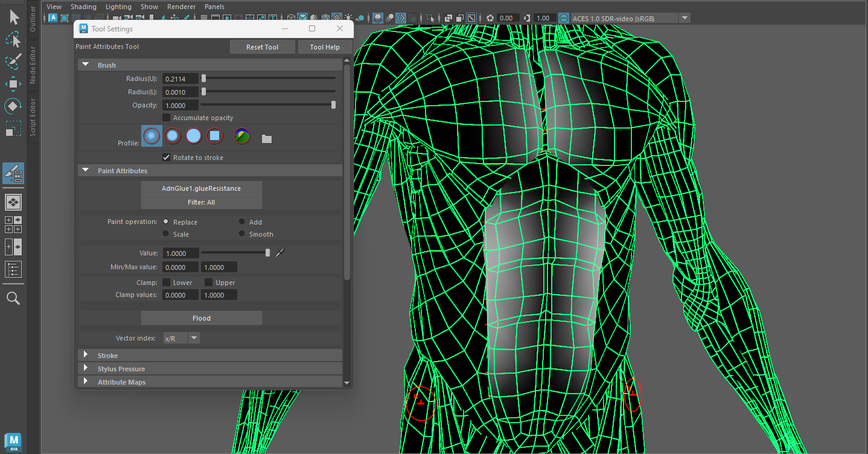Click the eyedropper pick value icon
868x454 pixels.
279,253
